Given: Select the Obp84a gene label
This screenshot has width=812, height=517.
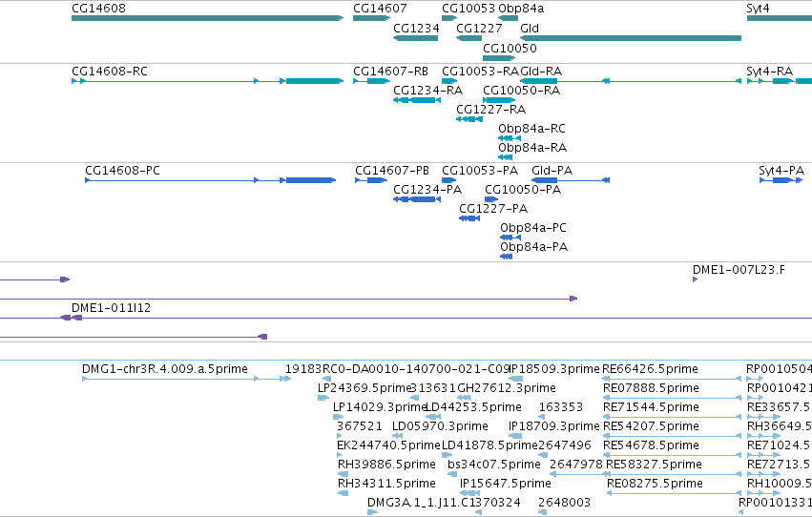Looking at the screenshot, I should click(521, 9).
